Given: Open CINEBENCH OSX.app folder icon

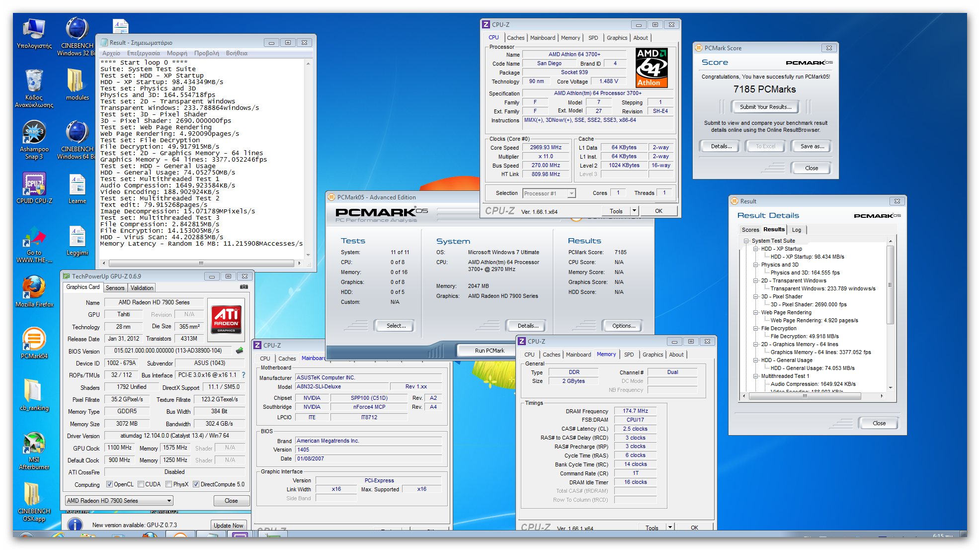Looking at the screenshot, I should (x=34, y=502).
